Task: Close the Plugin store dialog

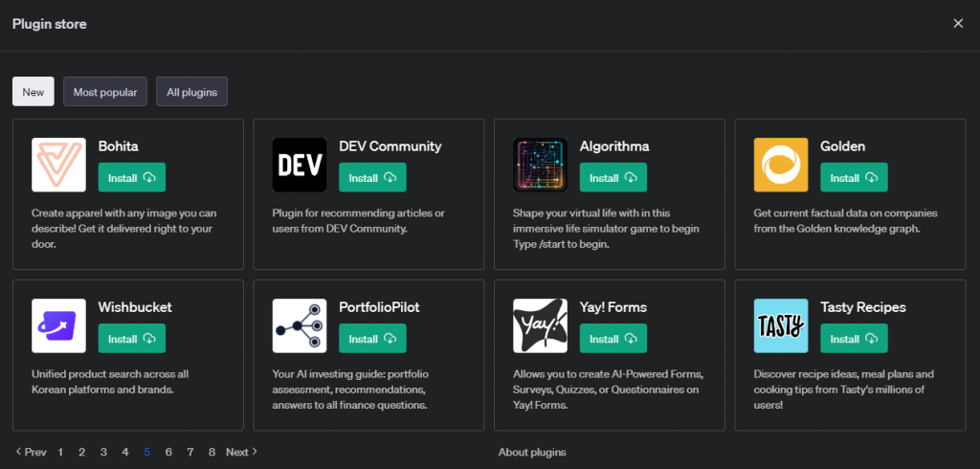Action: (x=958, y=24)
